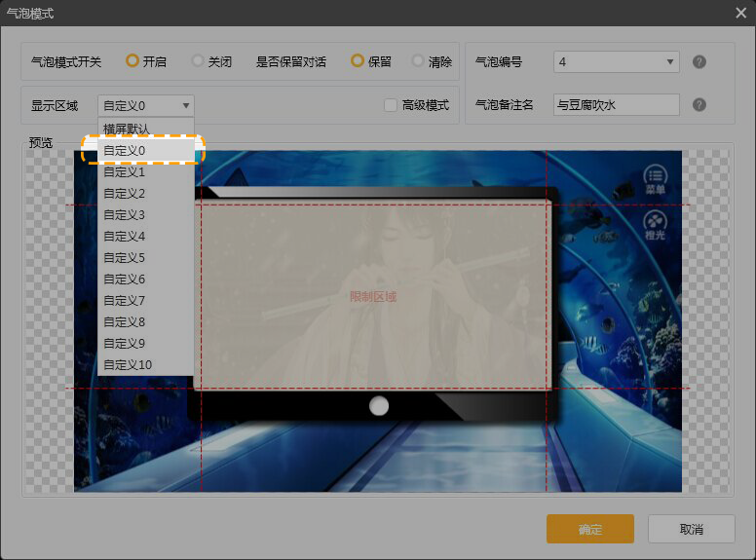The width and height of the screenshot is (756, 560).
Task: Click the 橙光 icon in preview
Action: 656,225
